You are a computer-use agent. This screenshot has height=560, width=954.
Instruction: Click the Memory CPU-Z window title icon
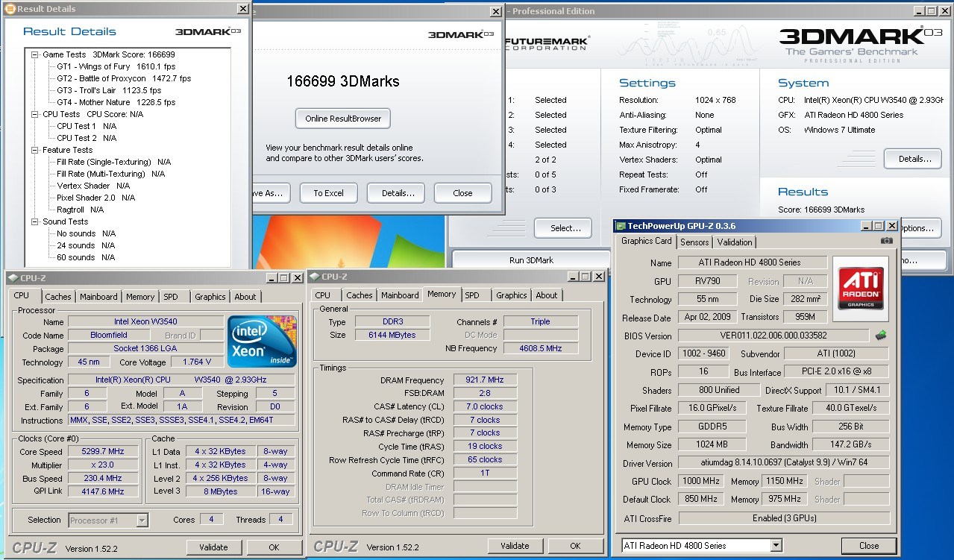coord(315,277)
